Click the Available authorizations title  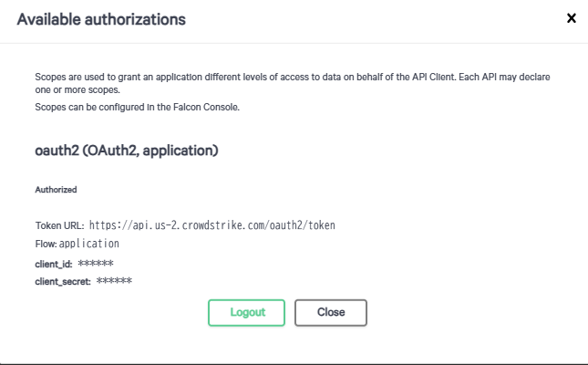click(101, 19)
